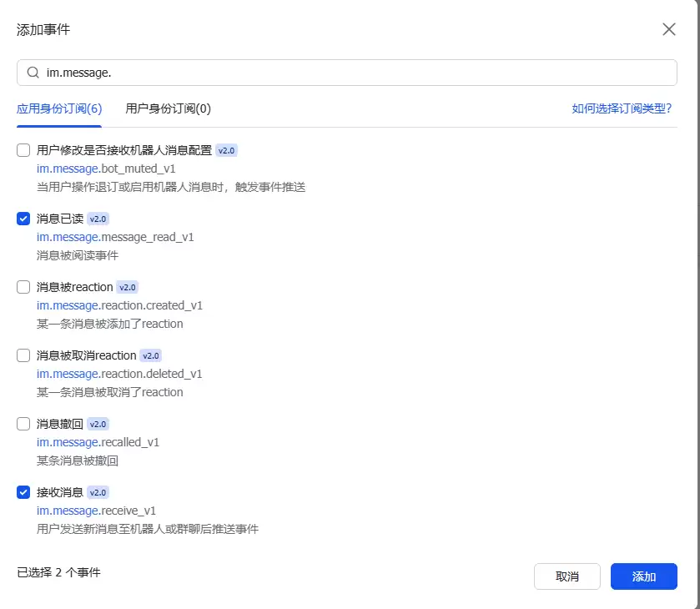700x609 pixels.
Task: Select the 消息撤回 event checkbox
Action: [x=23, y=424]
